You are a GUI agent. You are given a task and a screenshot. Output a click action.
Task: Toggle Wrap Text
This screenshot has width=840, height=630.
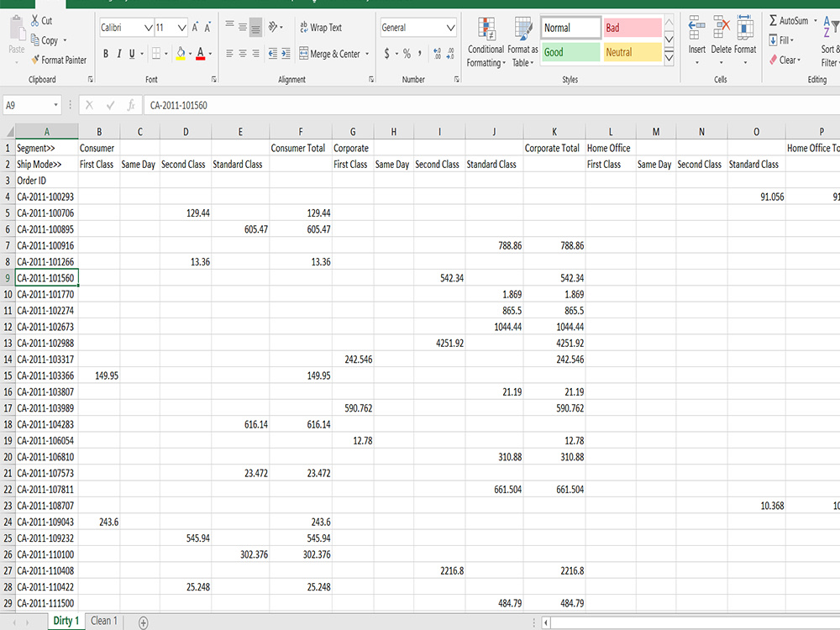coord(320,28)
